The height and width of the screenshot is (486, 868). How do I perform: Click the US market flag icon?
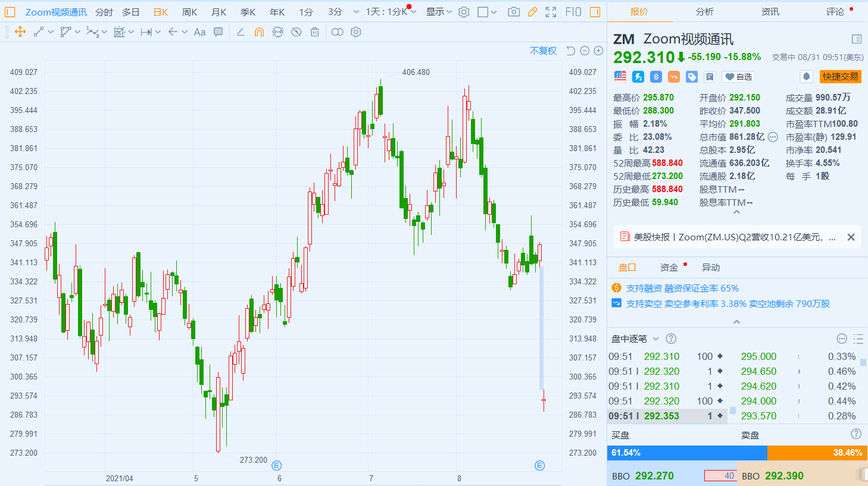(x=620, y=77)
